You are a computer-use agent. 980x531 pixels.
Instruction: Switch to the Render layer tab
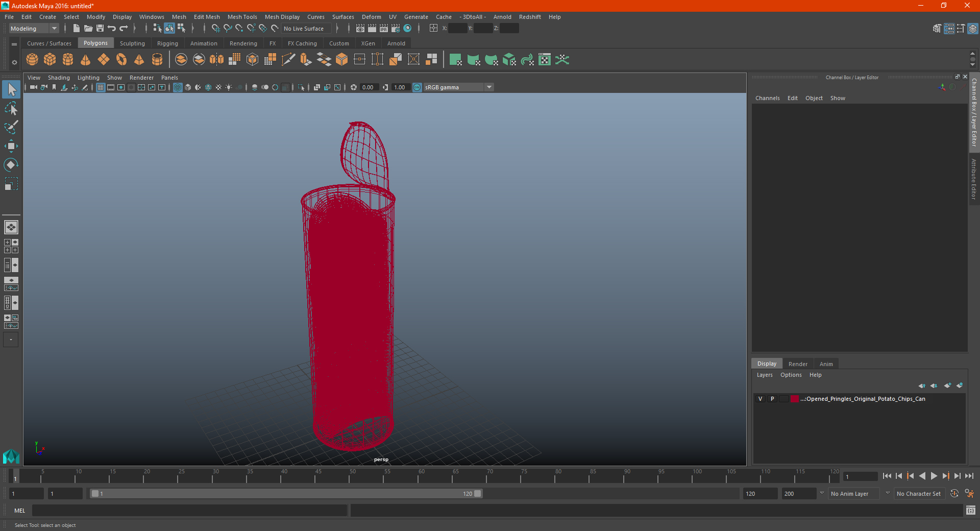tap(798, 364)
